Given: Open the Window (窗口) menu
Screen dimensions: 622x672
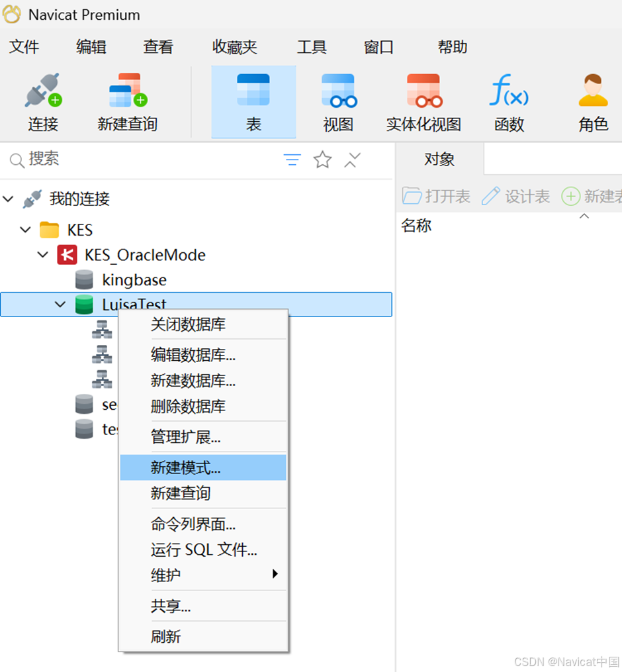Looking at the screenshot, I should [378, 47].
